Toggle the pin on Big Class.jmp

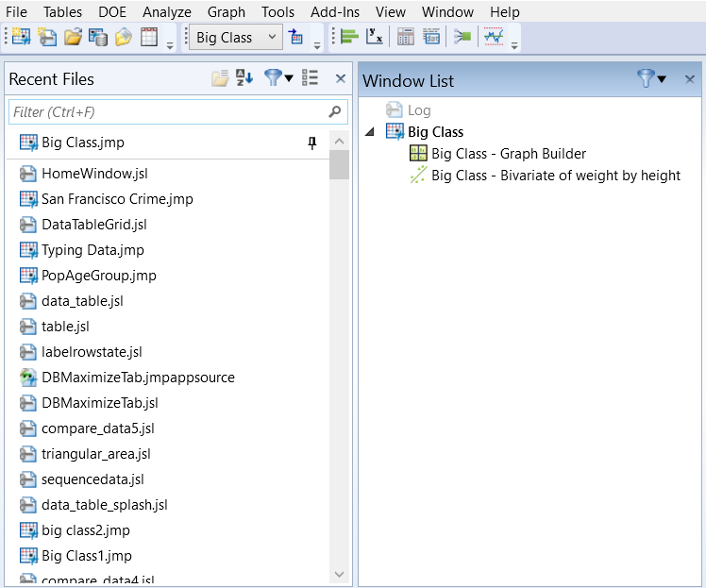coord(312,143)
